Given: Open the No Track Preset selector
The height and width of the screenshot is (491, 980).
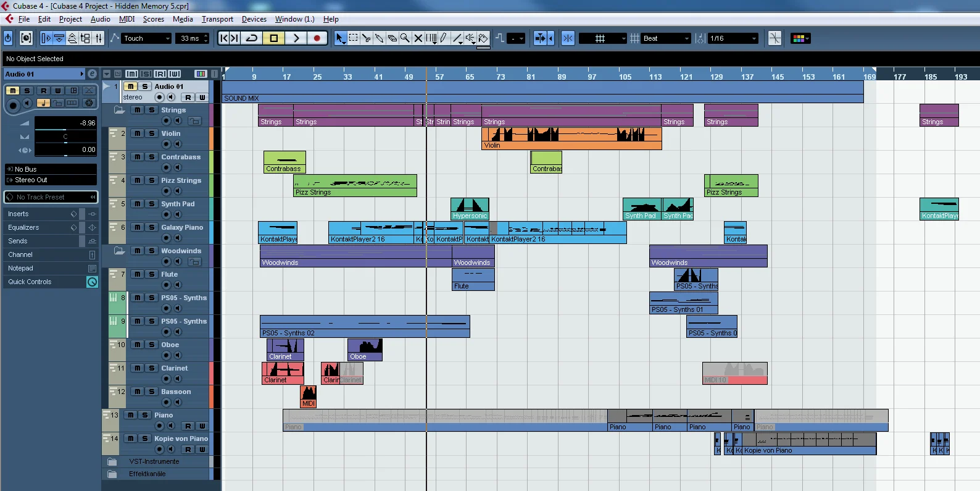Looking at the screenshot, I should [x=51, y=197].
